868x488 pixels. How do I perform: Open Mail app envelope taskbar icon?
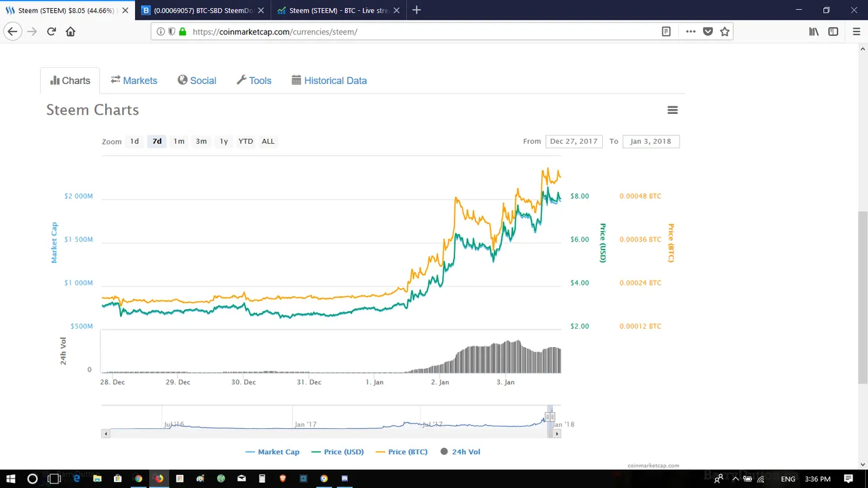pos(241,479)
